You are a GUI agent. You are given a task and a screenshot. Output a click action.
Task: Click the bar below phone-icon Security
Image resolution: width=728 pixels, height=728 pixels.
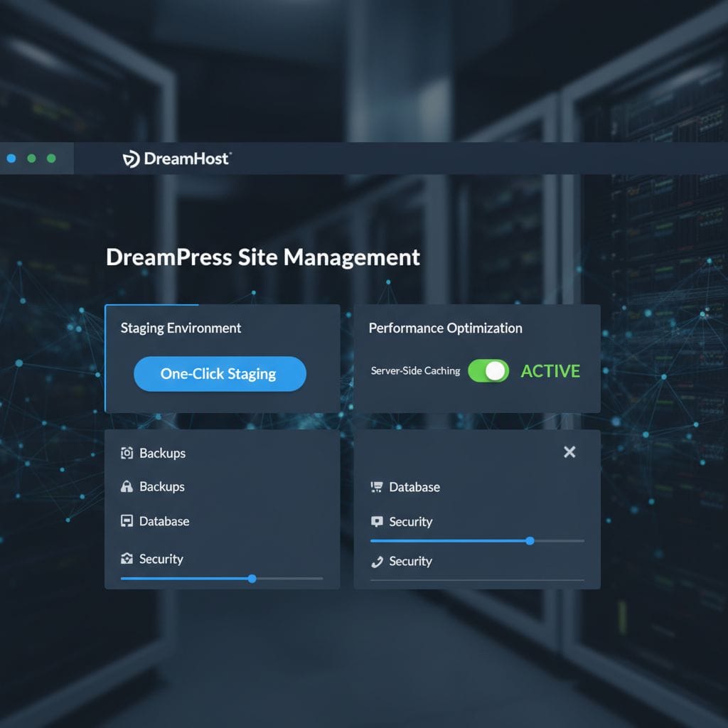(x=477, y=580)
